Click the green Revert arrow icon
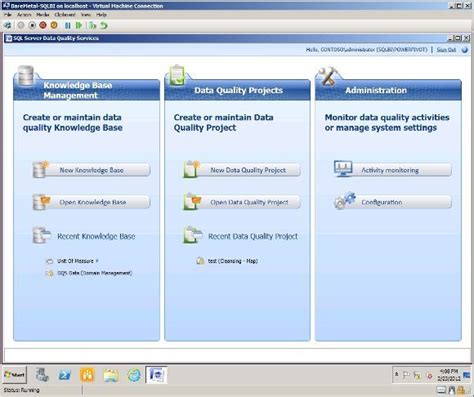The image size is (474, 397). coord(104,25)
